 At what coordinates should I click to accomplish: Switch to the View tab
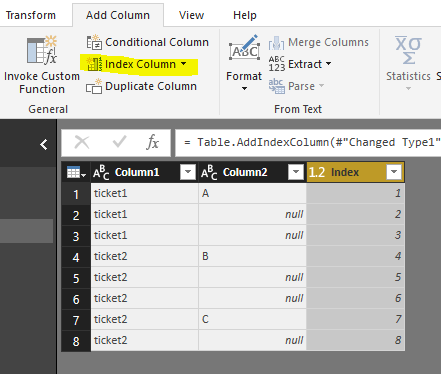click(x=191, y=15)
